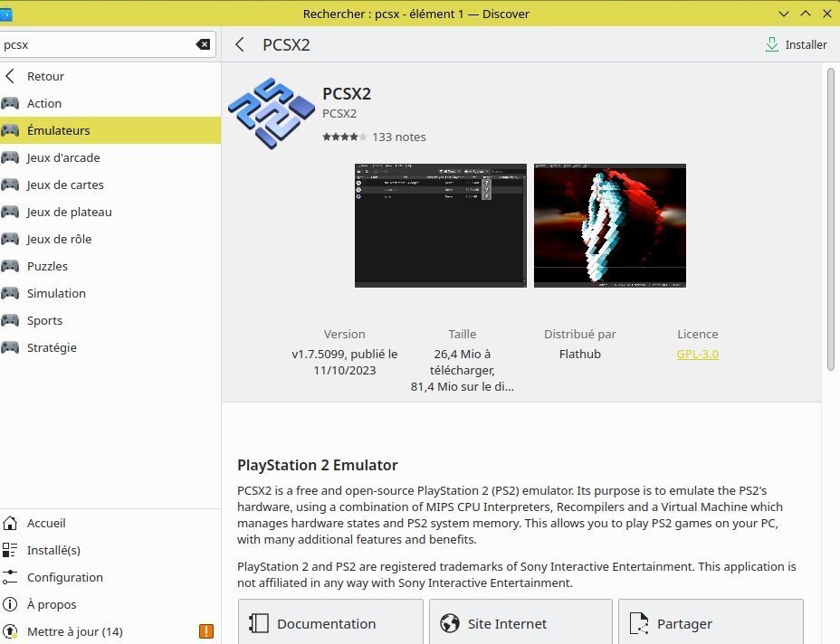Click the Jeux de cartes gamepad icon
The height and width of the screenshot is (644, 840).
pyautogui.click(x=10, y=185)
